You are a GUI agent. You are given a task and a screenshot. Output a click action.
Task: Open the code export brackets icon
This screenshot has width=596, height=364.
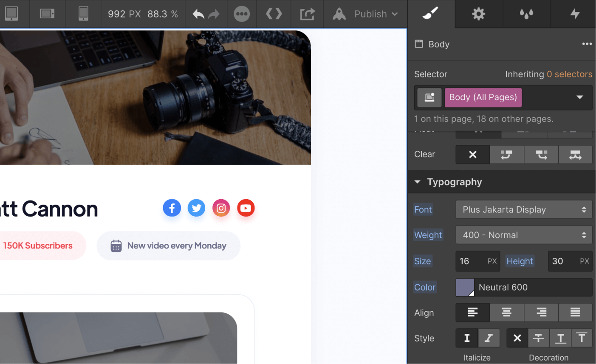pos(274,14)
